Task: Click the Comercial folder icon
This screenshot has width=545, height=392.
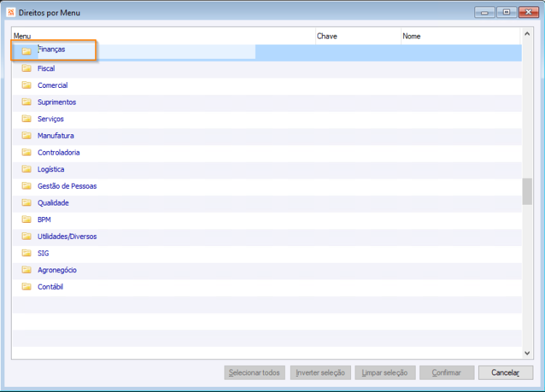Action: [26, 85]
